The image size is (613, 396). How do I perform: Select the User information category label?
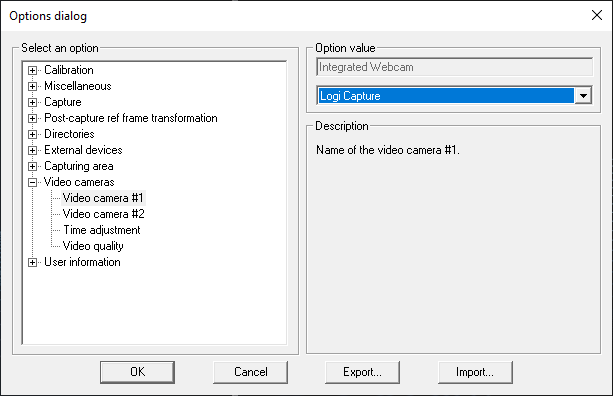82,262
